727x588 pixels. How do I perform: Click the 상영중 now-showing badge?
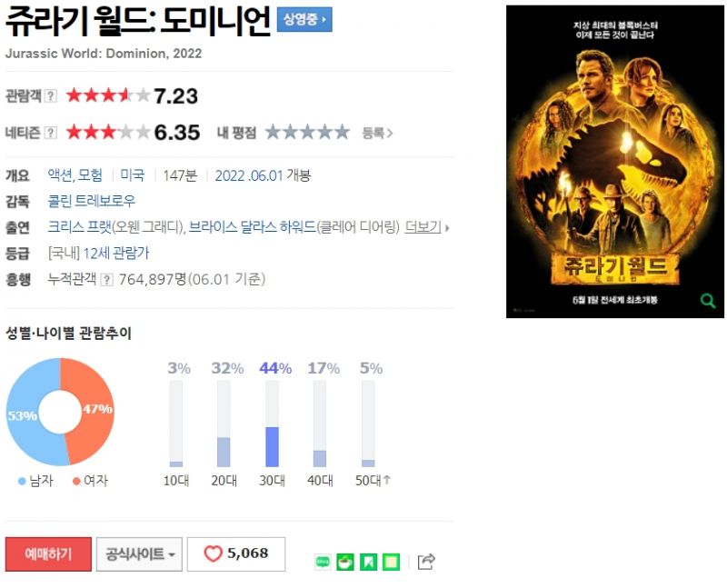click(x=304, y=19)
